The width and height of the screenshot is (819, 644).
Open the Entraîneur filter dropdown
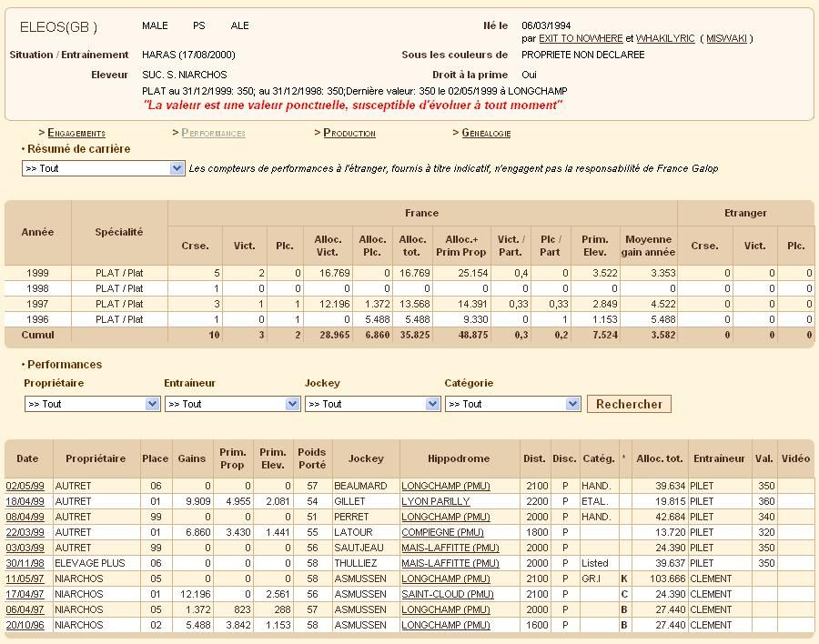(x=232, y=404)
